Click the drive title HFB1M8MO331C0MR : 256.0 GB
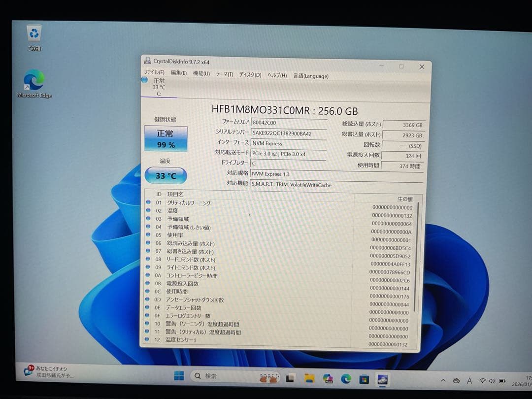 point(285,110)
